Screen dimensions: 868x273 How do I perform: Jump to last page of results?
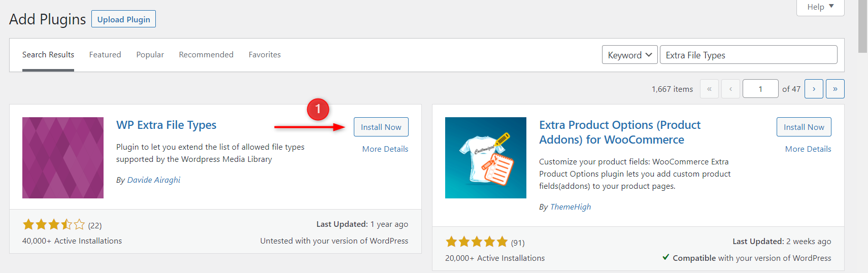click(x=835, y=89)
